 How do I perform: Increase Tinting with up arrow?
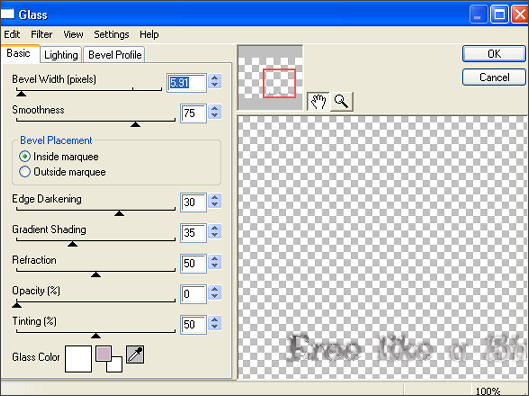click(x=215, y=319)
